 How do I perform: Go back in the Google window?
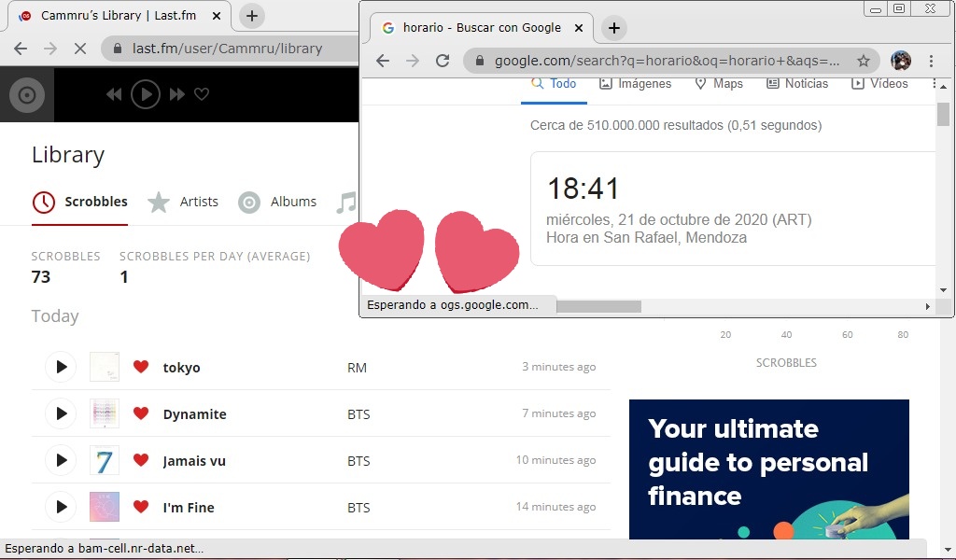coord(382,61)
